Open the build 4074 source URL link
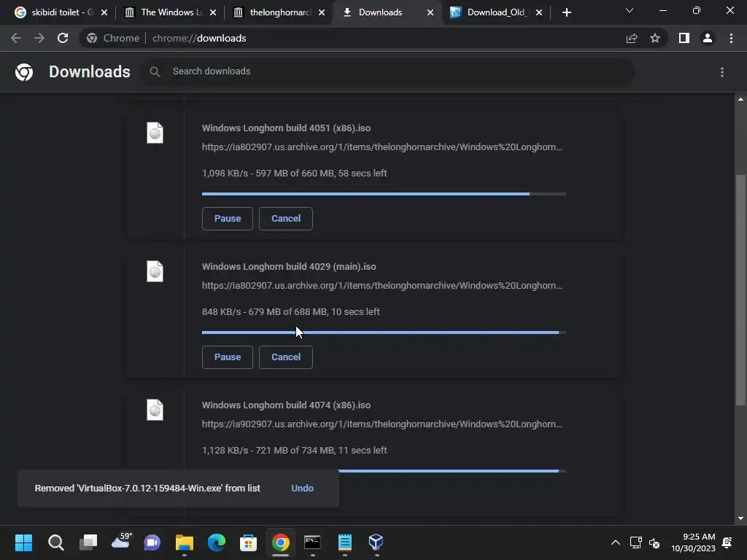Viewport: 747px width, 560px height. (x=382, y=424)
